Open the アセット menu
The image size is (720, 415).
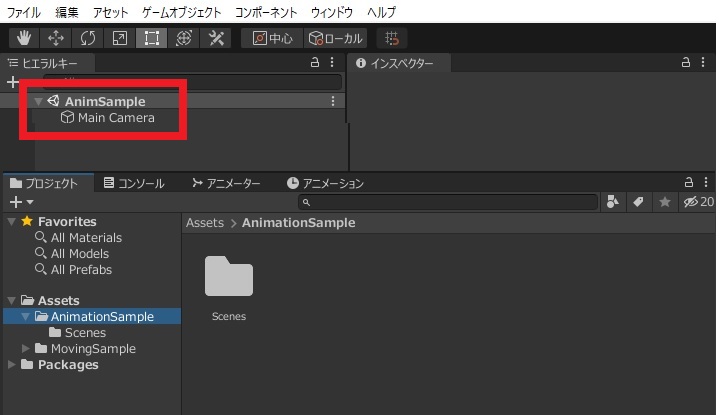[110, 12]
